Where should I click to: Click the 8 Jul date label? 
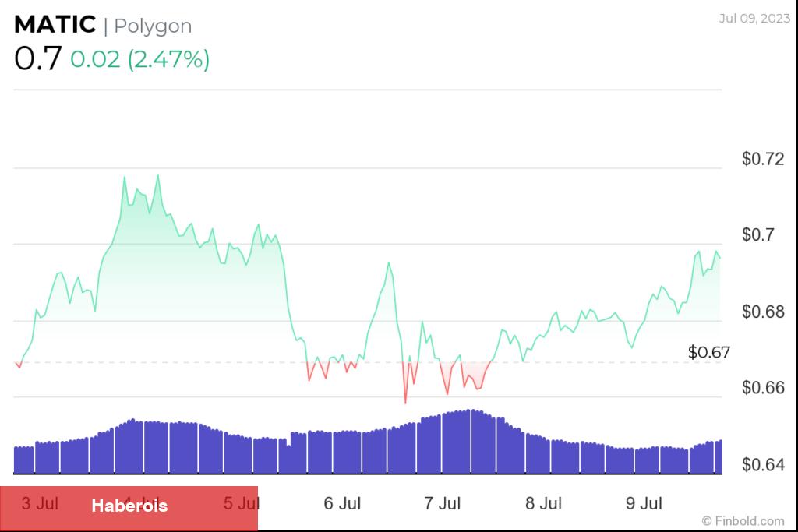(543, 503)
